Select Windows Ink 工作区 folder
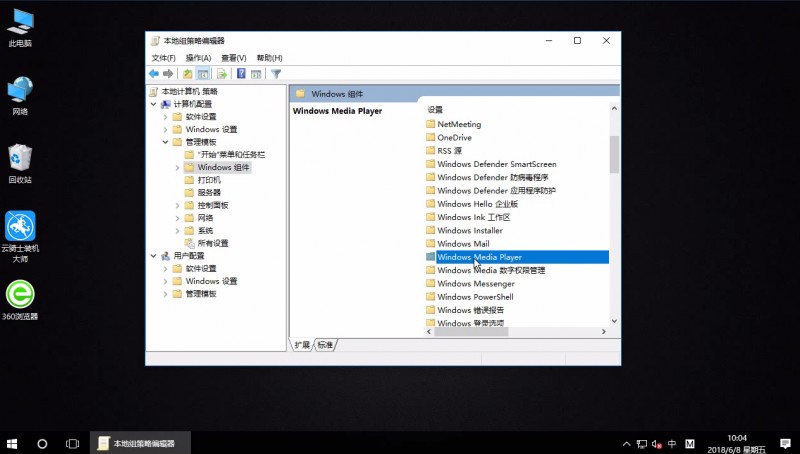 coord(473,217)
